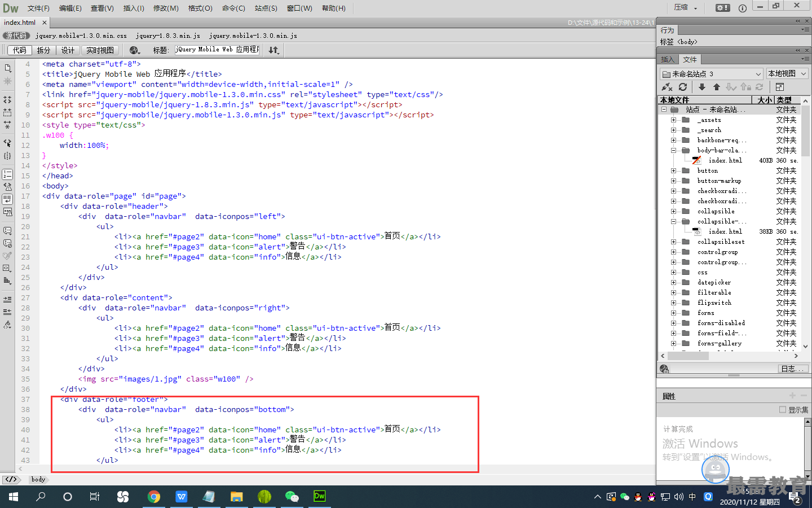Image resolution: width=812 pixels, height=508 pixels.
Task: Open the Windows Start menu
Action: tap(14, 497)
